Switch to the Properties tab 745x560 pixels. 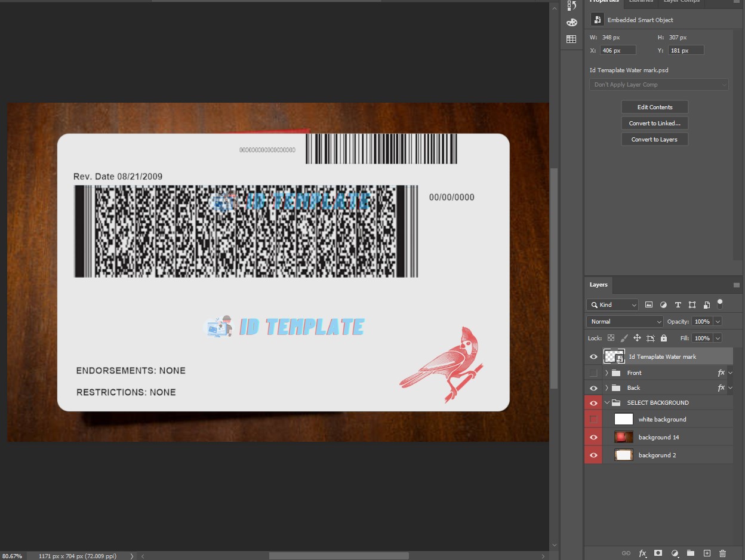pos(604,2)
